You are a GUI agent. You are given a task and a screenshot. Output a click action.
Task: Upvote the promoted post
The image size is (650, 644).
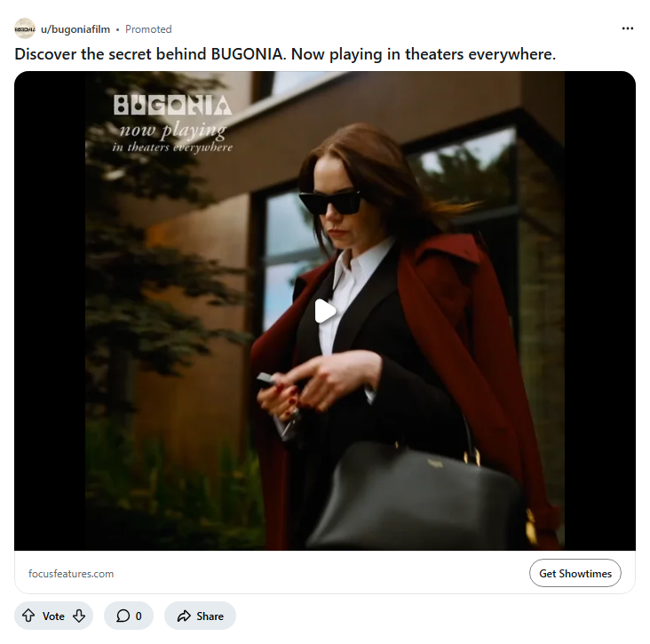pyautogui.click(x=28, y=616)
